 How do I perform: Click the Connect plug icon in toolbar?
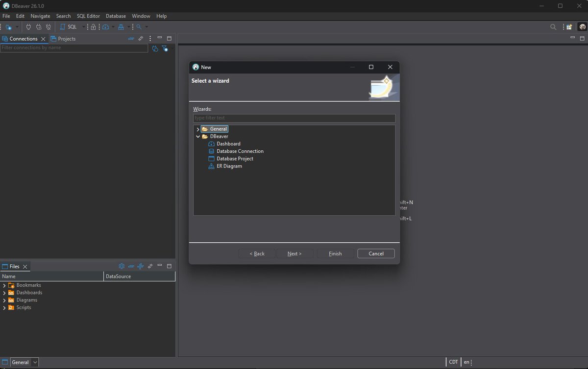[x=28, y=27]
